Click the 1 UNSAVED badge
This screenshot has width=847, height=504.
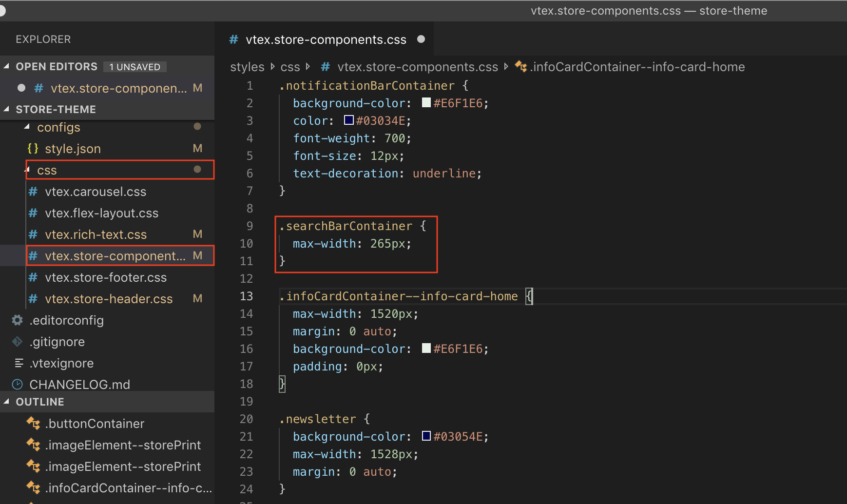pos(135,67)
